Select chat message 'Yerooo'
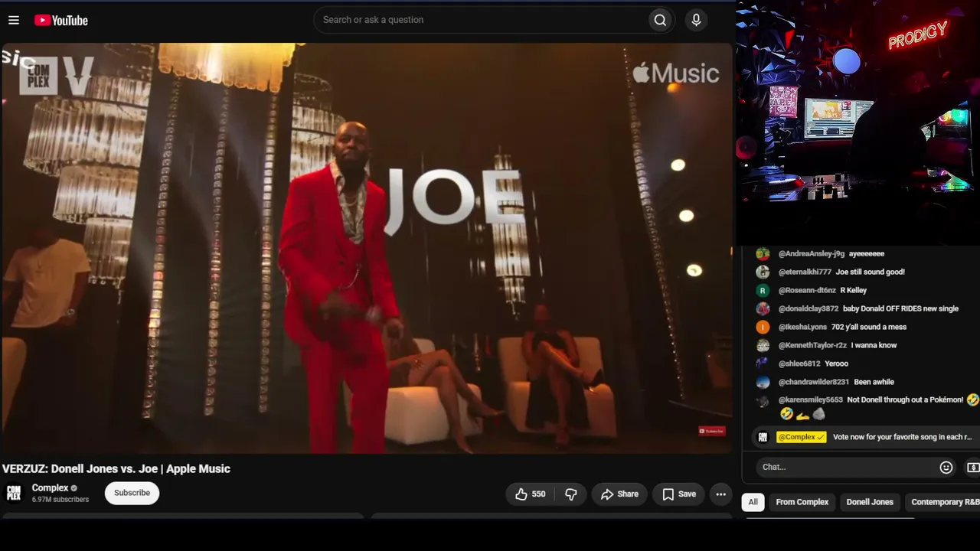This screenshot has height=551, width=980. click(836, 364)
